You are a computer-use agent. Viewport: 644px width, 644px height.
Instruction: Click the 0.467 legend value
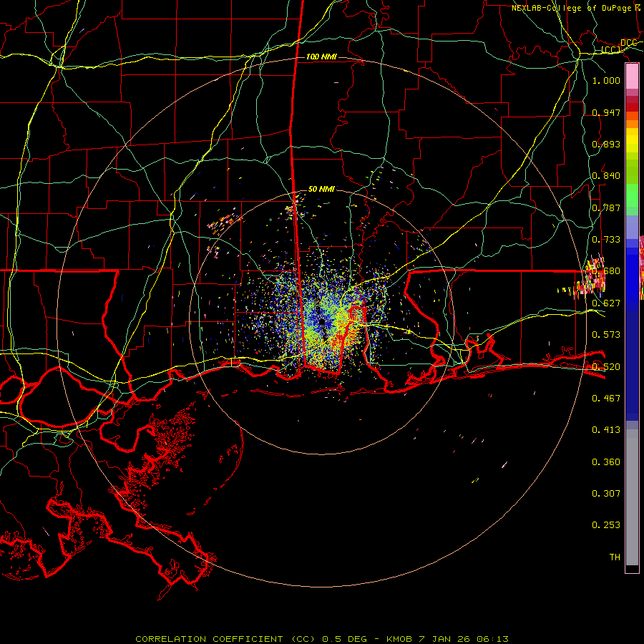coord(606,398)
